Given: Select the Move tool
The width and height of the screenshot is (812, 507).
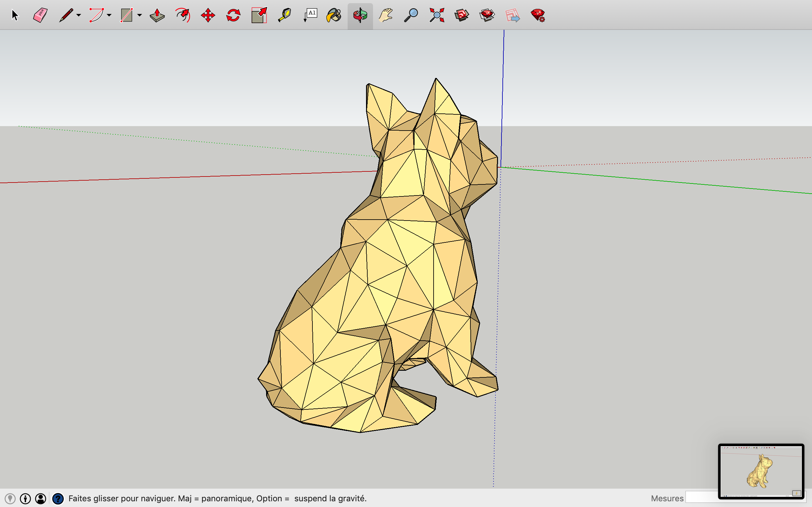Looking at the screenshot, I should (x=208, y=15).
